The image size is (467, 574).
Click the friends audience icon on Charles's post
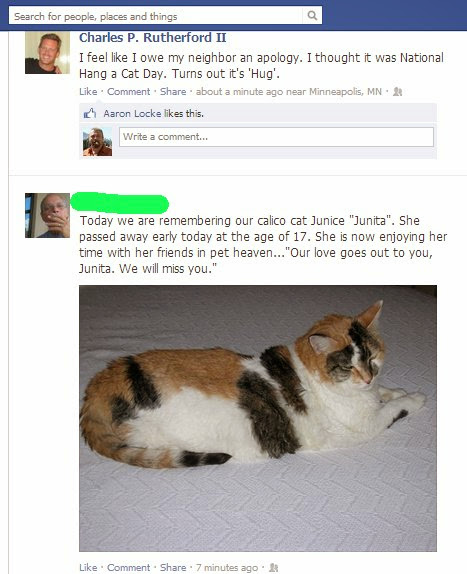pos(397,92)
